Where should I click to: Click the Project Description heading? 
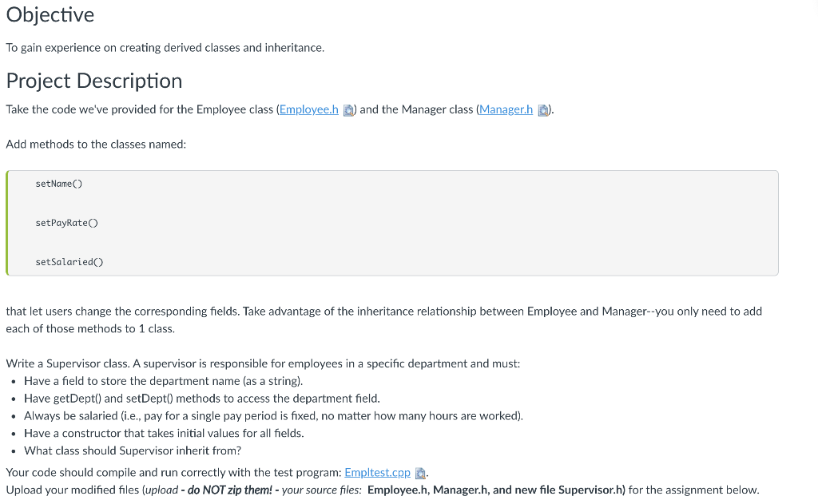click(93, 81)
